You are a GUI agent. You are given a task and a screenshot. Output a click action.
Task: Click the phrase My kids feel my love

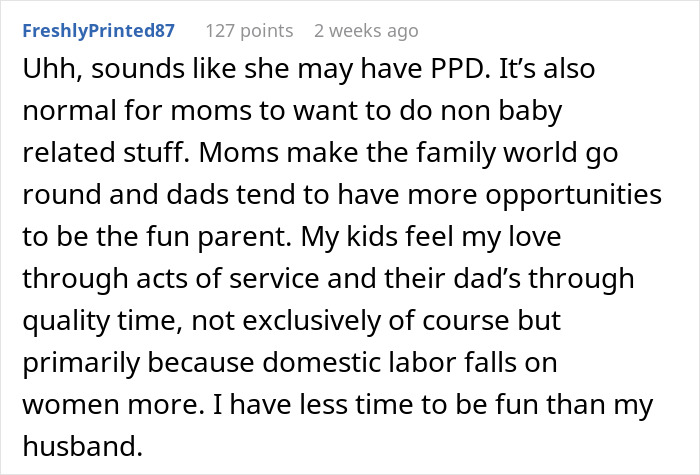tap(431, 237)
